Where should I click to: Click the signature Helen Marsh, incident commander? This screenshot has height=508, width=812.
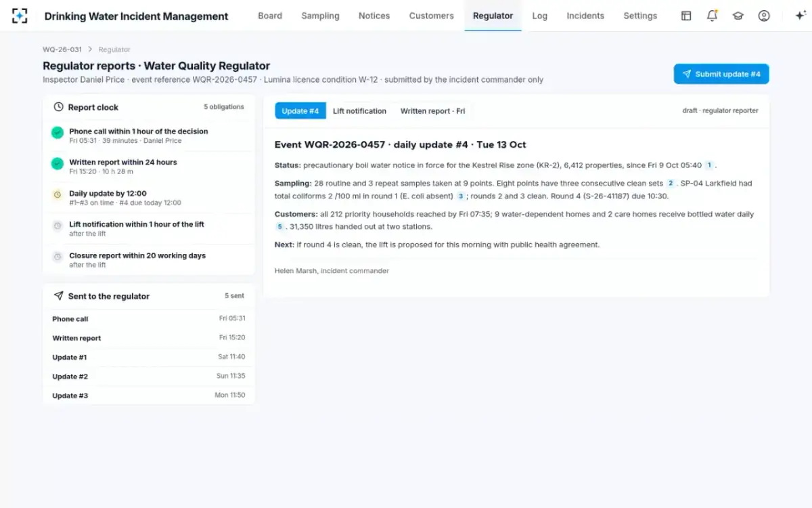332,271
